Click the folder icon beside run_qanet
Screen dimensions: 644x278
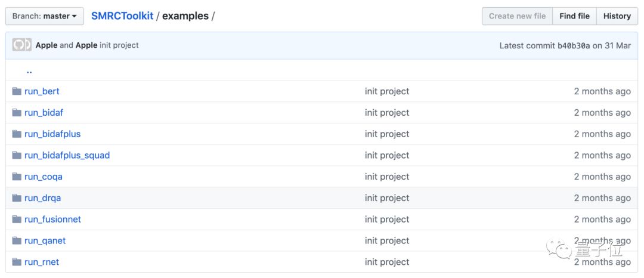point(17,241)
